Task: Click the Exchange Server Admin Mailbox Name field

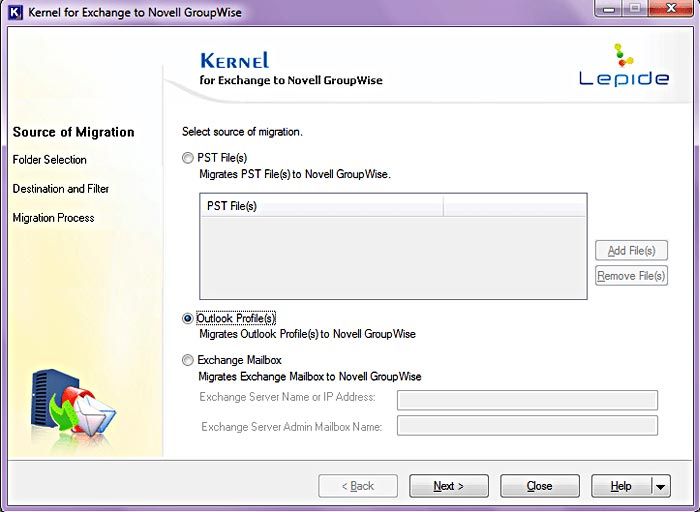Action: (x=527, y=426)
